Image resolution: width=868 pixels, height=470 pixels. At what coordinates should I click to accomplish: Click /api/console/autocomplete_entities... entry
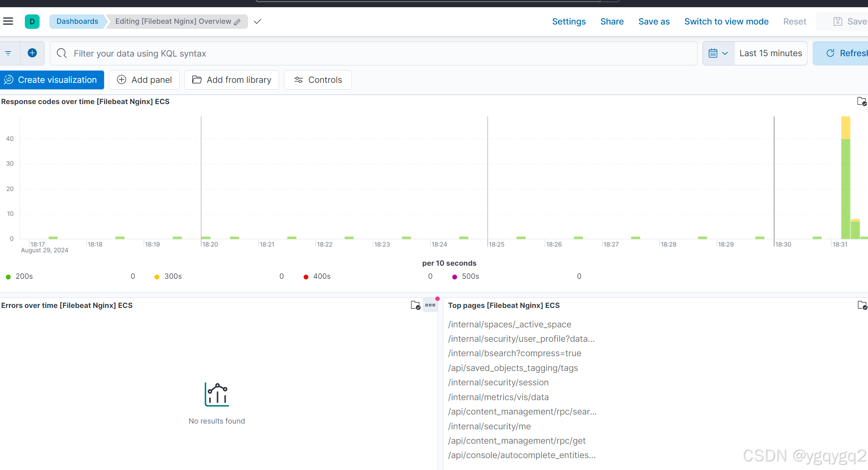[522, 455]
